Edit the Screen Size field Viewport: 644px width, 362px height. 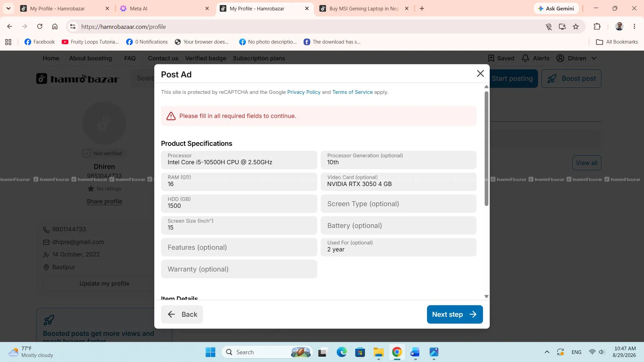pos(239,225)
